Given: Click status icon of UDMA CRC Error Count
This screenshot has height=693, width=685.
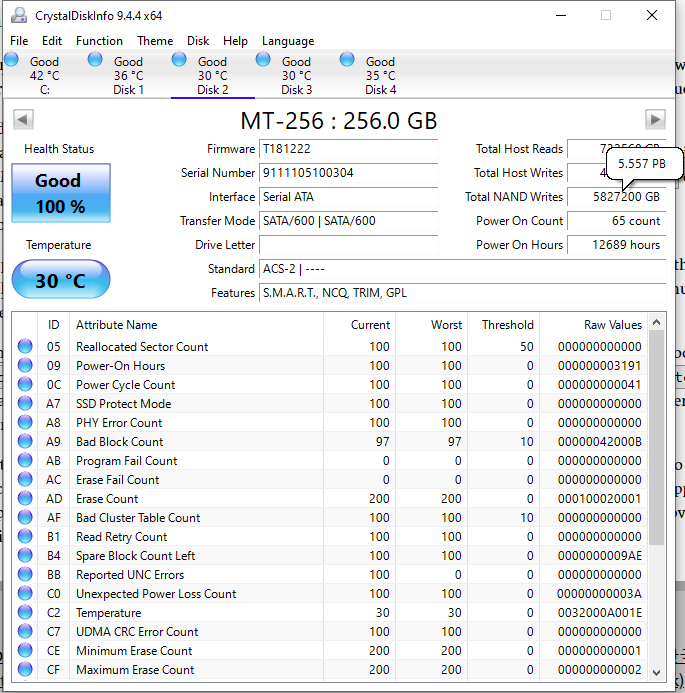Looking at the screenshot, I should coord(25,631).
